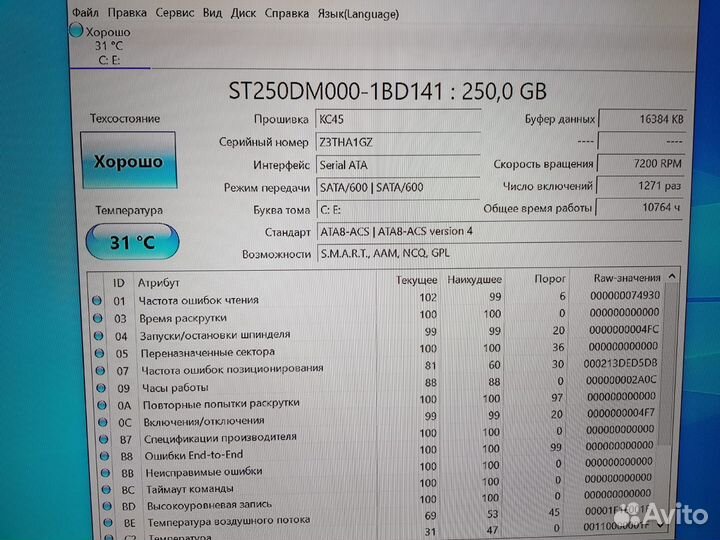Select row Таймаут команды
This screenshot has height=540, width=720.
(x=376, y=485)
